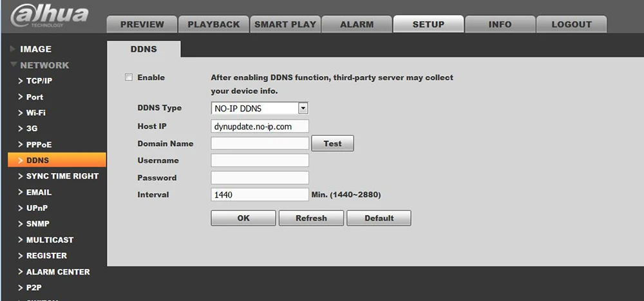Viewport: 644px width, 301px height.
Task: Click the 'After enabling DDNS function' notice
Action: [x=332, y=84]
